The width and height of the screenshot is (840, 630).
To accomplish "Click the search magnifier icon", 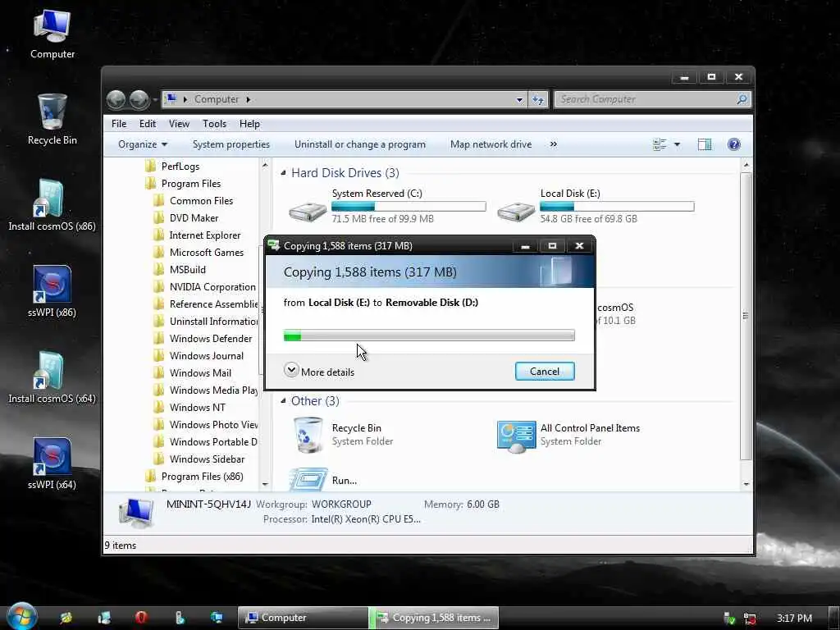I will point(742,99).
